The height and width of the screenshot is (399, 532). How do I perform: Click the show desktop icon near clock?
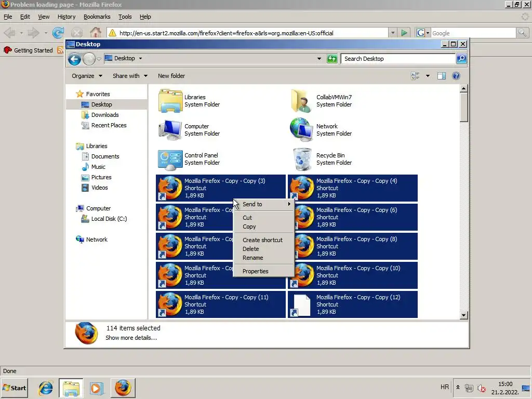pos(526,388)
